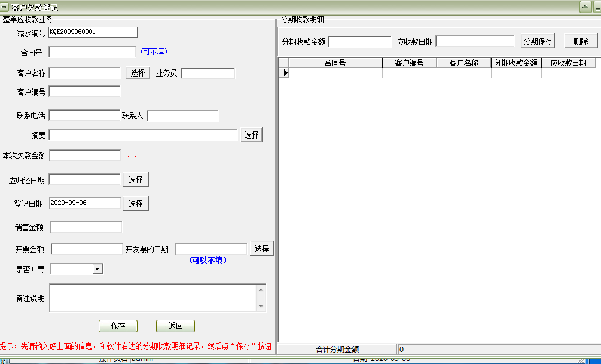Click the window system menu icon

click(4, 7)
